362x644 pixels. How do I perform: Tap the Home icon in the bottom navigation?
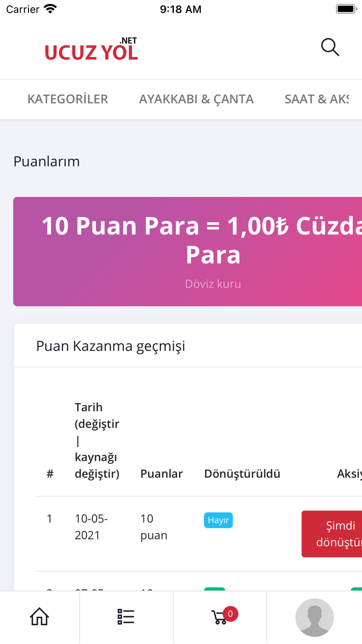tap(39, 617)
